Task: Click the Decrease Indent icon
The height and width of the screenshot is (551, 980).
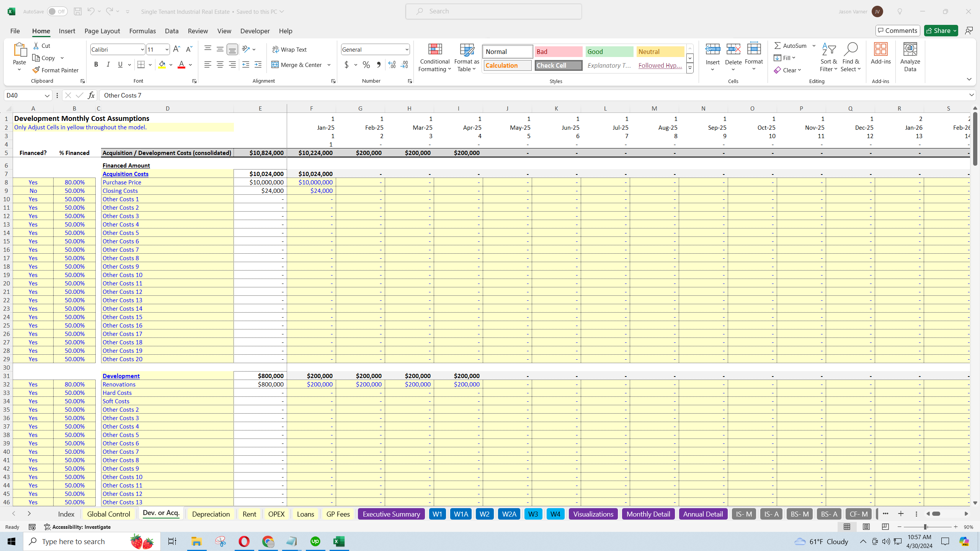Action: point(246,65)
